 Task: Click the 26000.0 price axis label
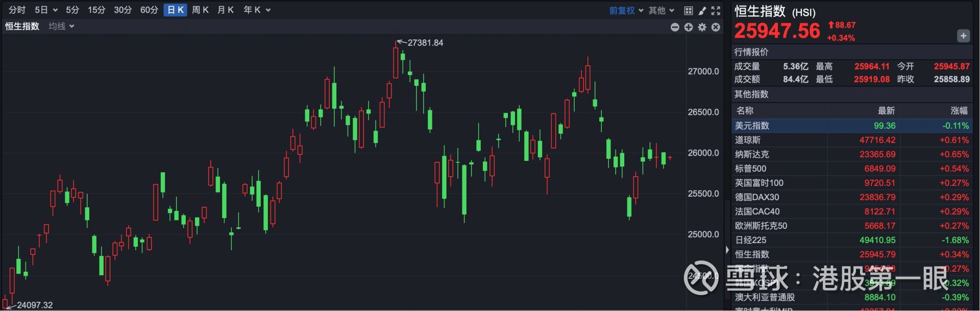[x=703, y=153]
